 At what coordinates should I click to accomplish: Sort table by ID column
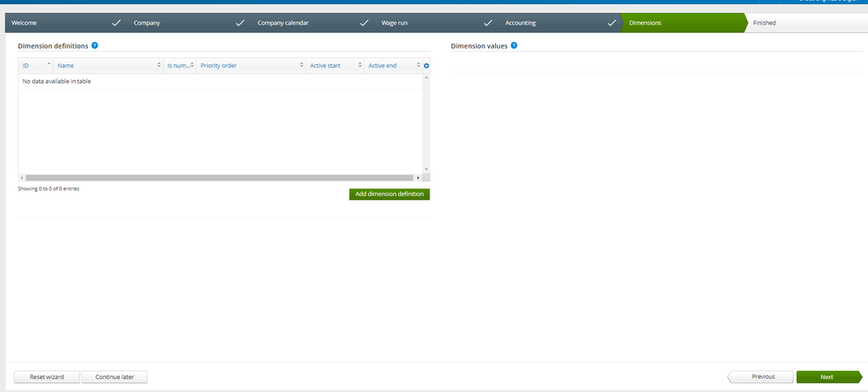pyautogui.click(x=36, y=66)
